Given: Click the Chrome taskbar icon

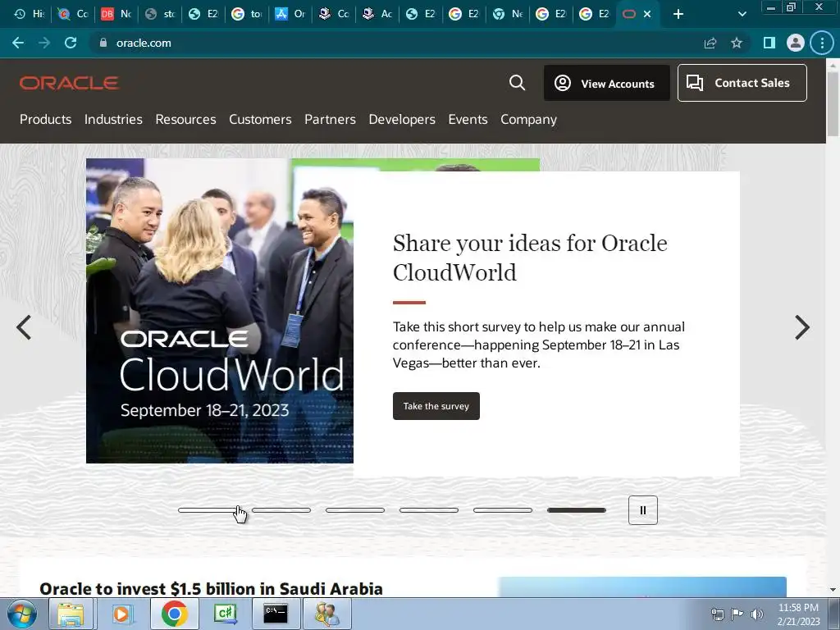Looking at the screenshot, I should point(174,614).
